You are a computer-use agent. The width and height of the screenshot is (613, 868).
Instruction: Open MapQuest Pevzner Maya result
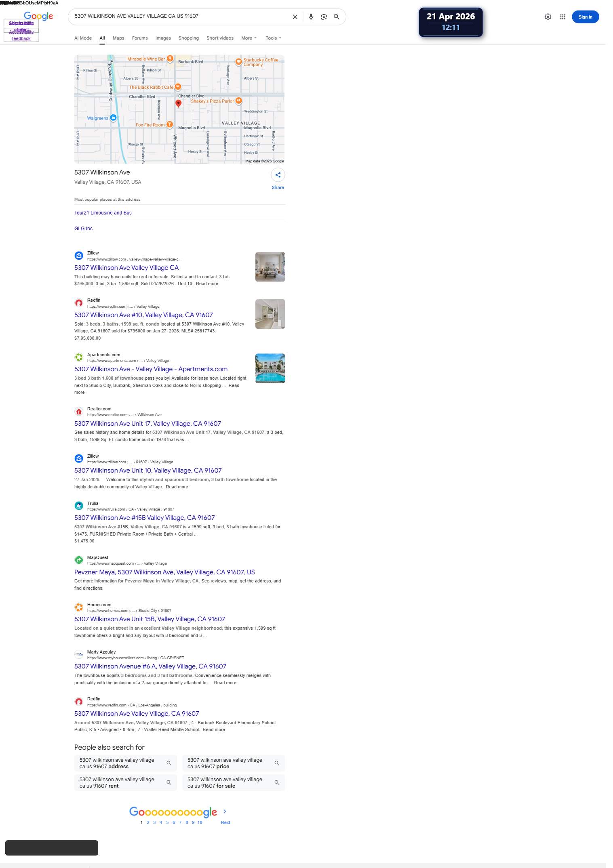(x=164, y=572)
